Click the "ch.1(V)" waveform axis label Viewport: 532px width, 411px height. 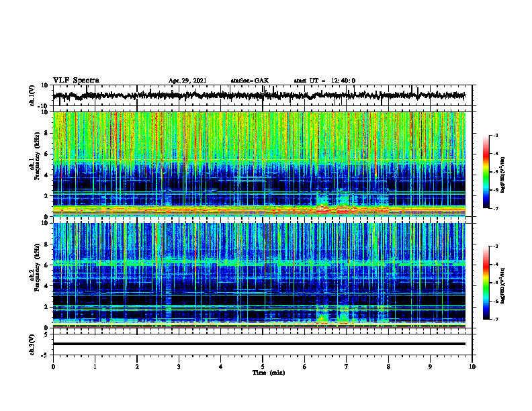[32, 95]
